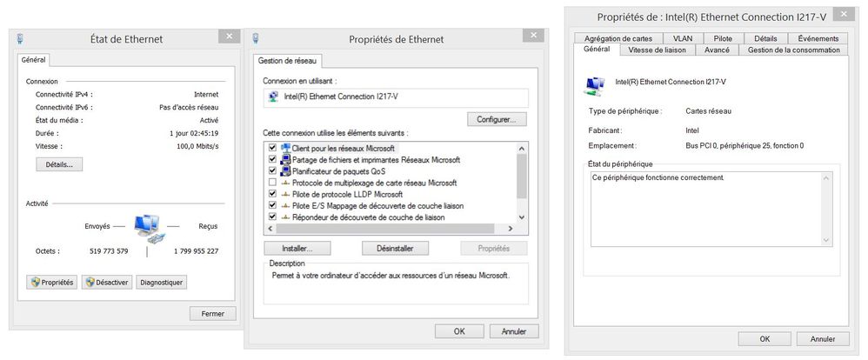Screen dimensions: 868x360
Task: Click the Client pour les réseaux Microsoft icon
Action: (x=284, y=149)
